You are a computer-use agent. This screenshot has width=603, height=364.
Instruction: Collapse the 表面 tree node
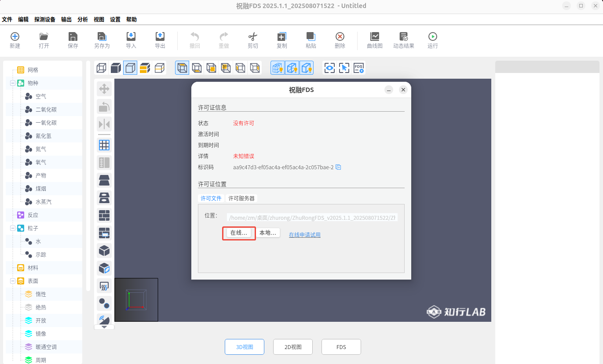coord(13,281)
